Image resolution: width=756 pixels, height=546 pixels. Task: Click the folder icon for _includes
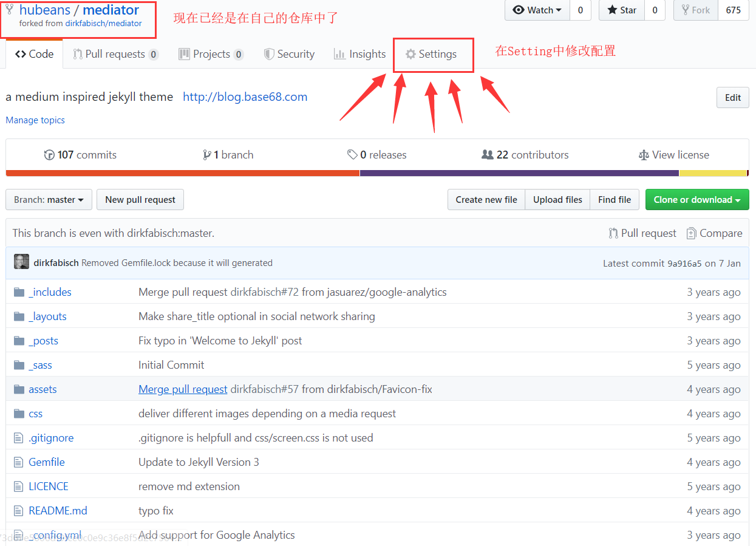point(19,292)
